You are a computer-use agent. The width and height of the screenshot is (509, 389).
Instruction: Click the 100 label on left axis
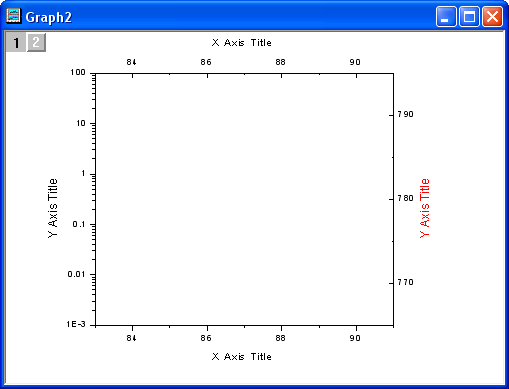point(78,72)
